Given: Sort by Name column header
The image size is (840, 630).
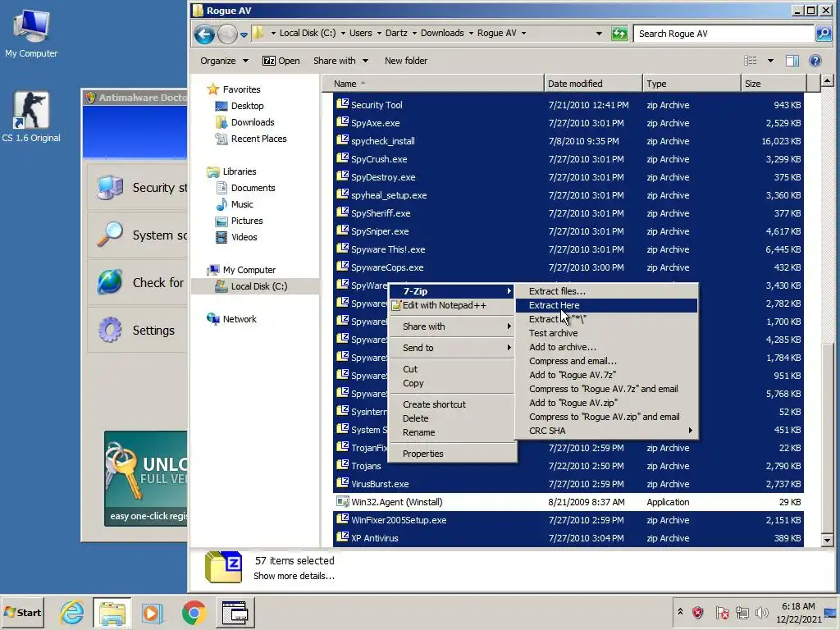Looking at the screenshot, I should point(433,84).
